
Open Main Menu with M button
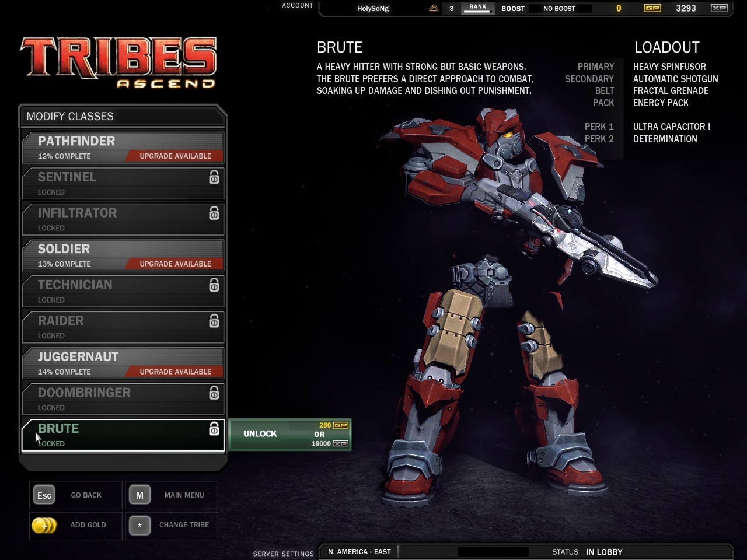tap(172, 495)
